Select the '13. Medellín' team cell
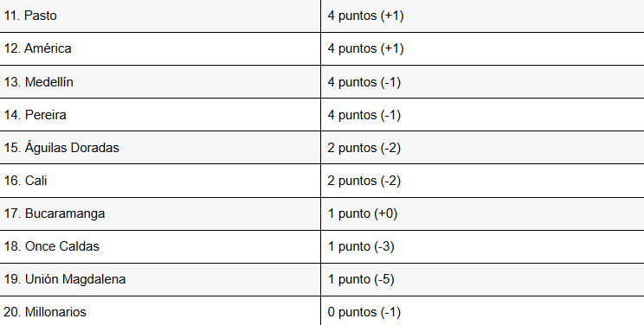Image resolution: width=644 pixels, height=325 pixels. pos(160,81)
